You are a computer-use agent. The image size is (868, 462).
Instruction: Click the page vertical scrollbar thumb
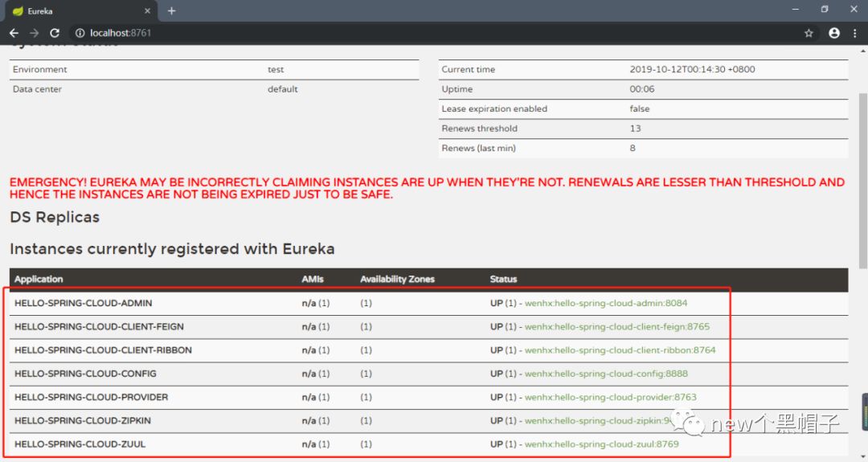863,180
